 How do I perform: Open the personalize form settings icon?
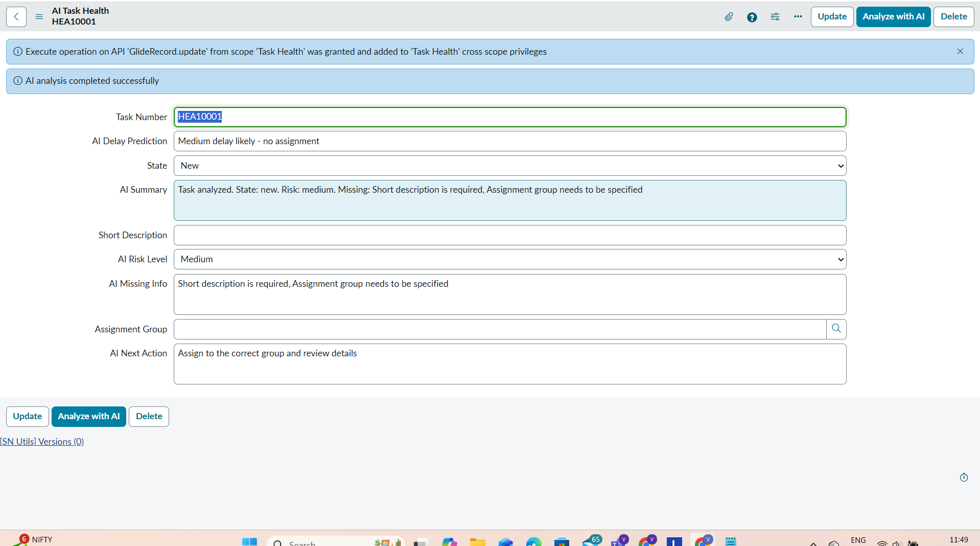[x=775, y=17]
